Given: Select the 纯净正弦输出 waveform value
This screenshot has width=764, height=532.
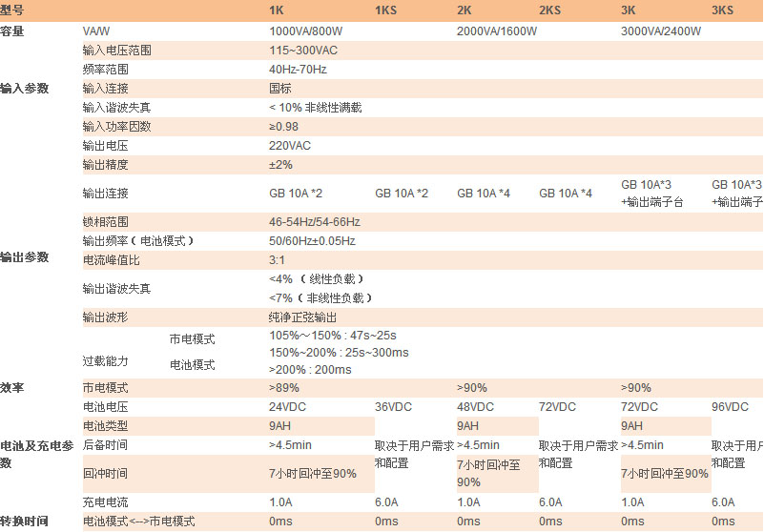Looking at the screenshot, I should 302,317.
